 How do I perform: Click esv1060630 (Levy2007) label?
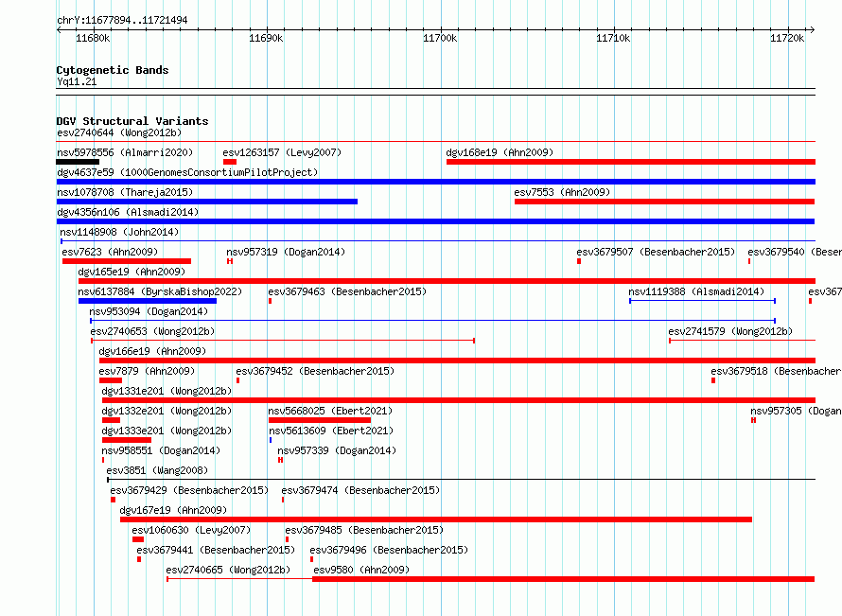191,530
